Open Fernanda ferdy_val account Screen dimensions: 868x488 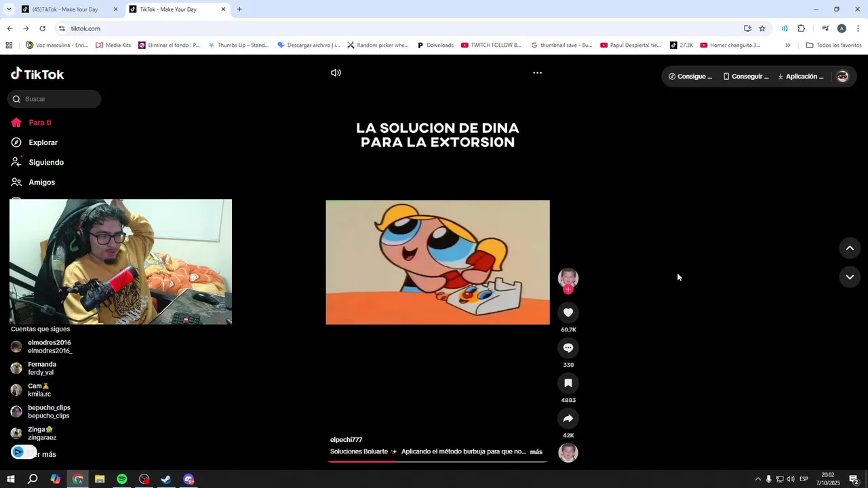coord(34,368)
